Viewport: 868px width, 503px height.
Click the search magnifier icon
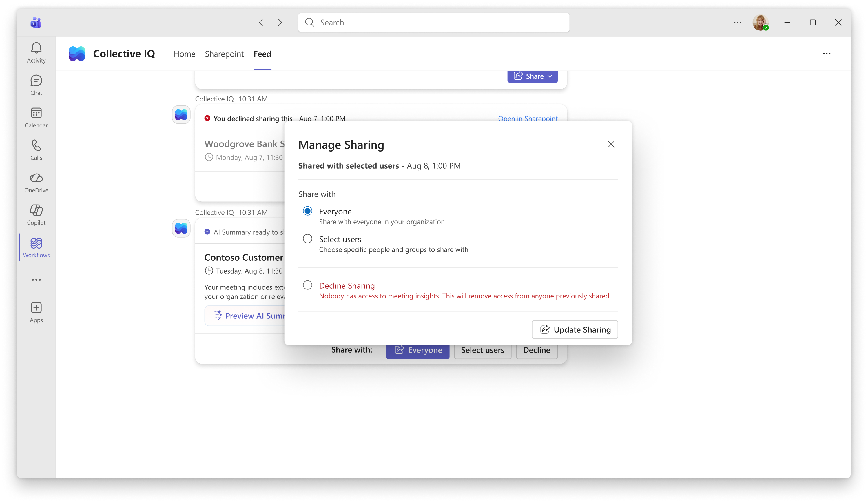[x=310, y=22]
